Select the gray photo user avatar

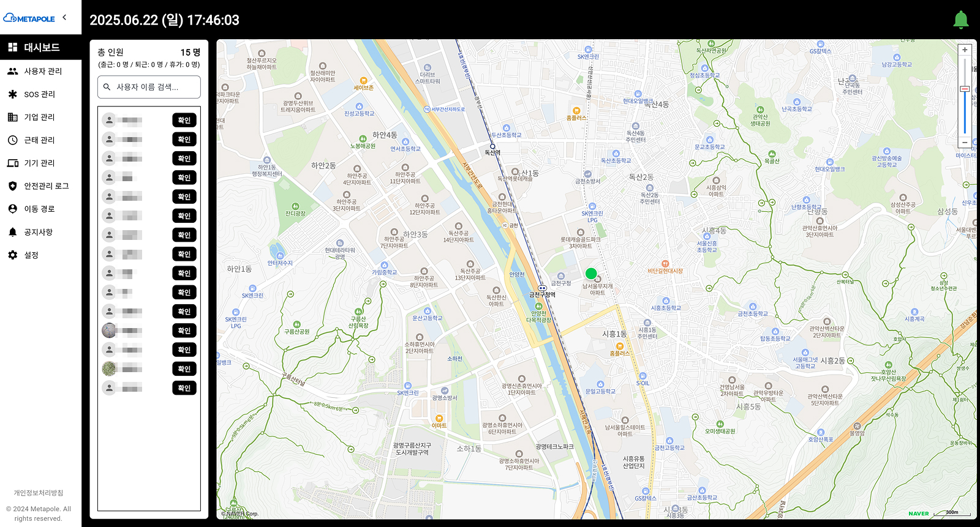click(109, 331)
